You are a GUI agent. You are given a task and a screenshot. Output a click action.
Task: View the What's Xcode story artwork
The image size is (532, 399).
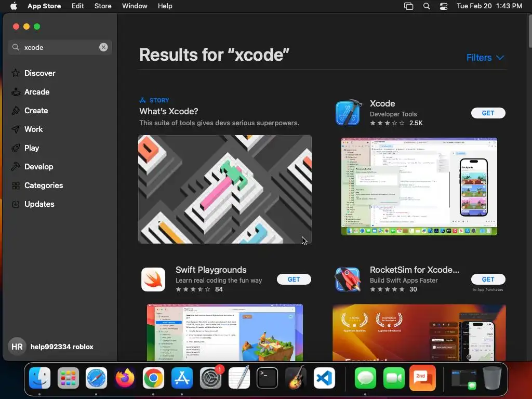pos(224,189)
